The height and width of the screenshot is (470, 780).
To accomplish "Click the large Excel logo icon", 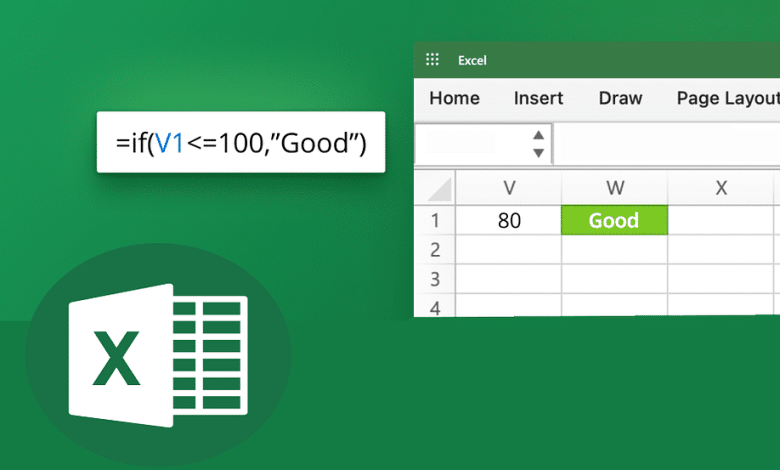I will (158, 356).
